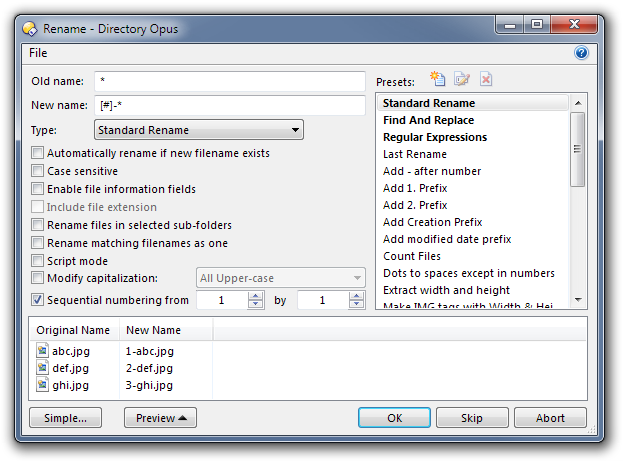Click the New Name column header
623x461 pixels.
click(x=166, y=330)
